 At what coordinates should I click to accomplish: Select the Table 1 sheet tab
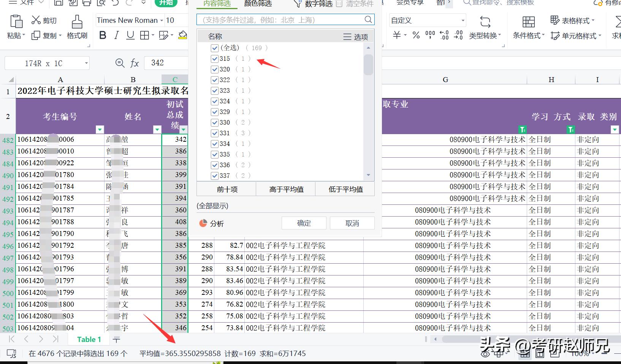(x=89, y=339)
